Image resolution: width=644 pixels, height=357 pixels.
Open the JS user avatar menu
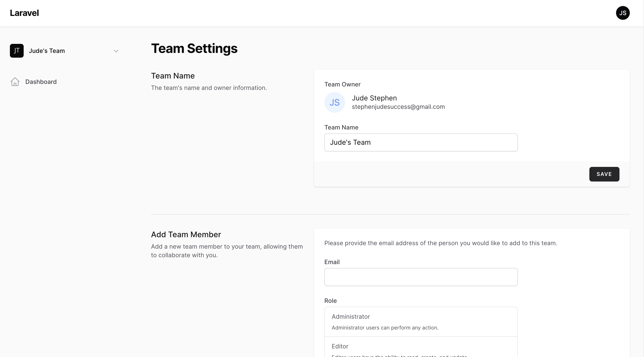(x=622, y=13)
